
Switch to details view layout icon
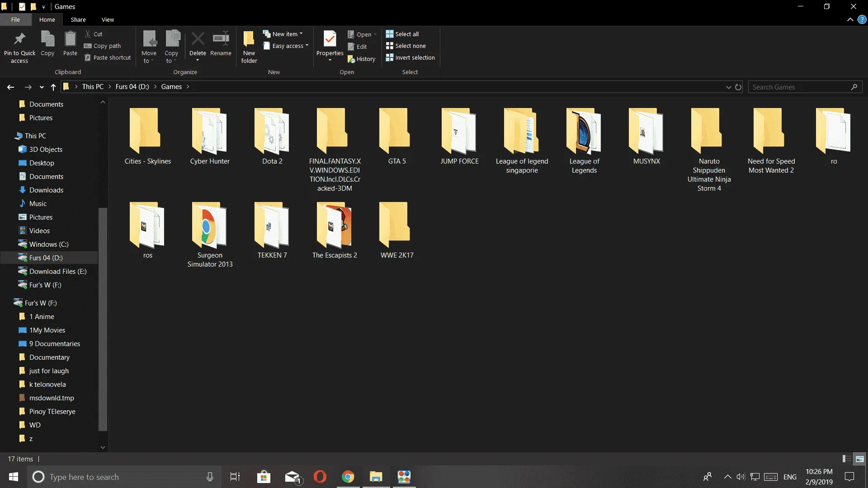(x=846, y=459)
